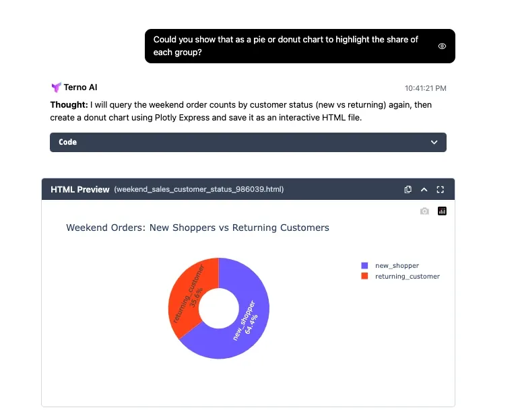
Task: Click the chart title text
Action: [197, 228]
